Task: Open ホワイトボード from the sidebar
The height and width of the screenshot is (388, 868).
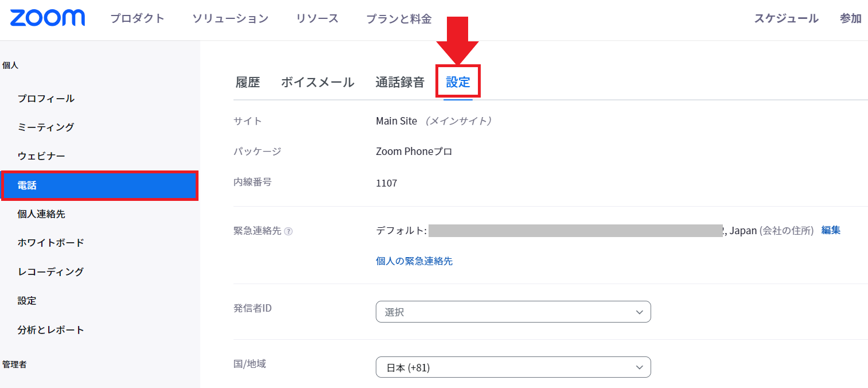Action: click(51, 243)
